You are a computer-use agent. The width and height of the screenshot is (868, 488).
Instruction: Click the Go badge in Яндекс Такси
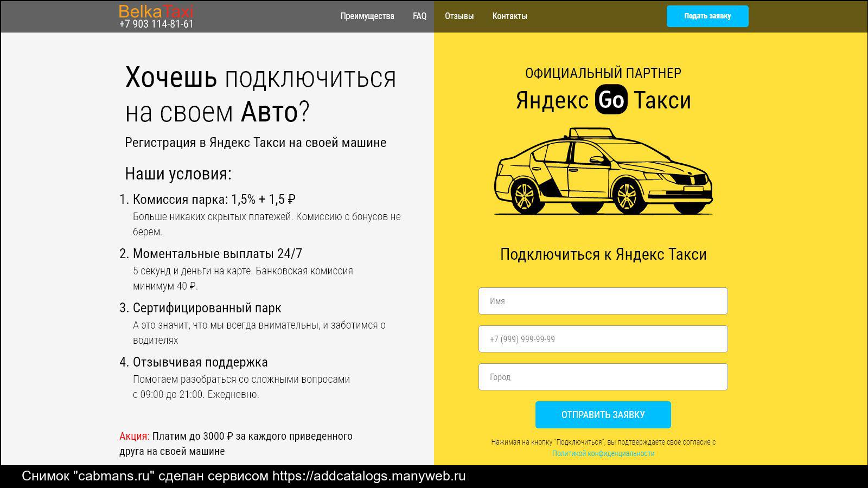click(x=611, y=100)
